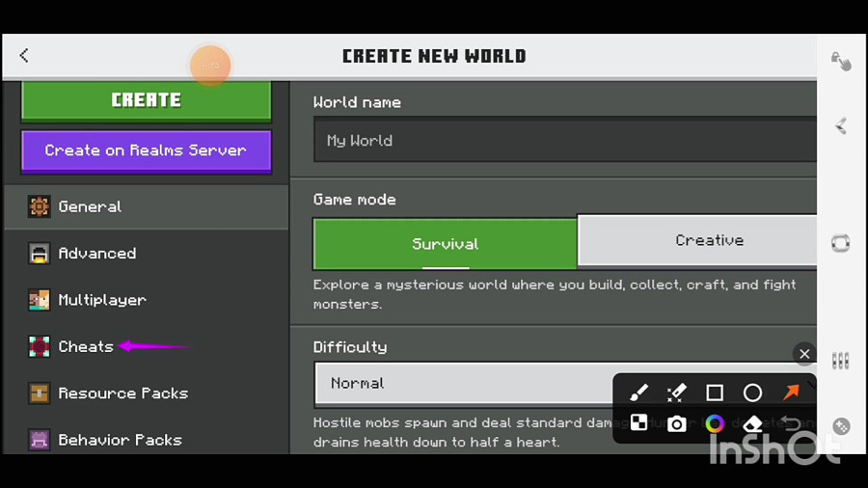Switch game mode to Survival
This screenshot has height=488, width=868.
tap(445, 244)
